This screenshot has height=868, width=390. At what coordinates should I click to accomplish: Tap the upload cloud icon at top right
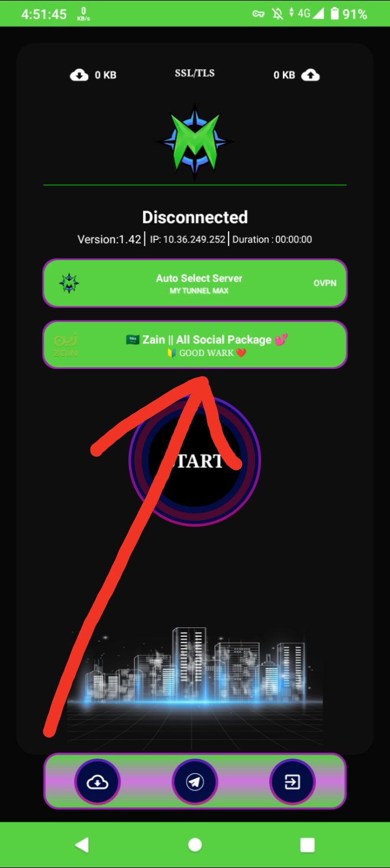point(310,75)
